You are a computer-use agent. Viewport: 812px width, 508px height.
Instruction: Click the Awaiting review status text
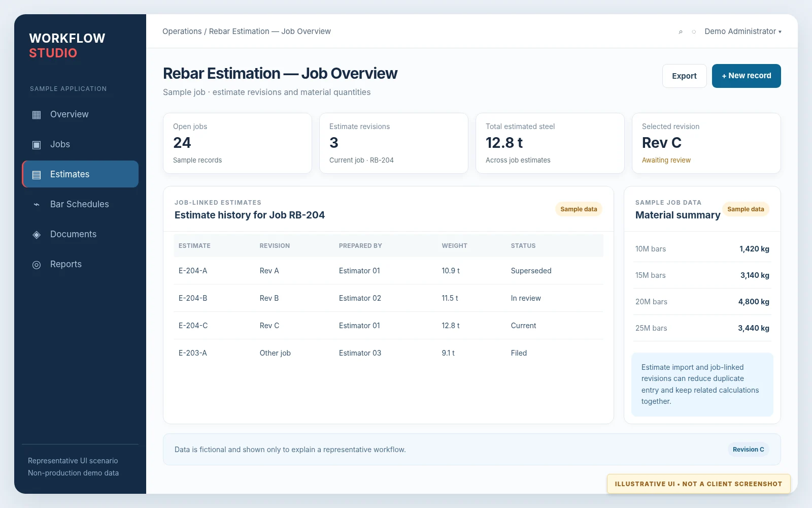click(666, 160)
